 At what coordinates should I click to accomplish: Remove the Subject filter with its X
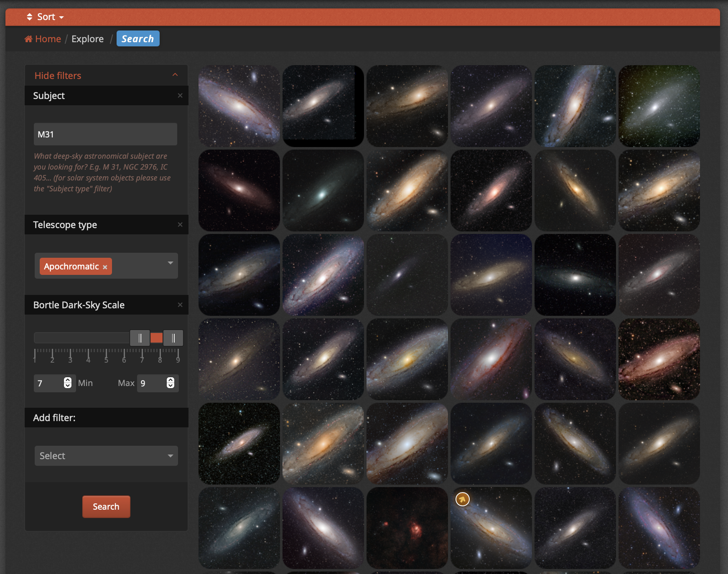tap(180, 96)
